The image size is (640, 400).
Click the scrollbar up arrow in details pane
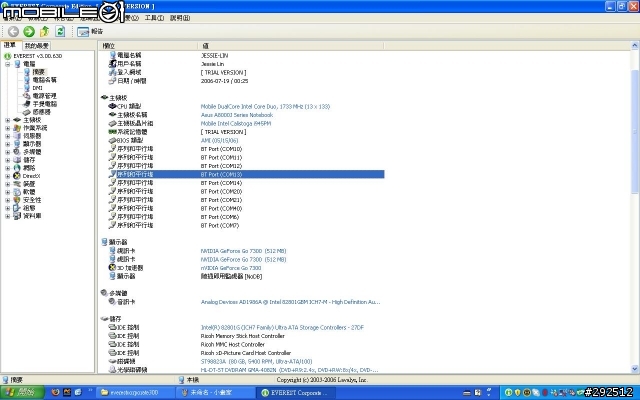635,45
